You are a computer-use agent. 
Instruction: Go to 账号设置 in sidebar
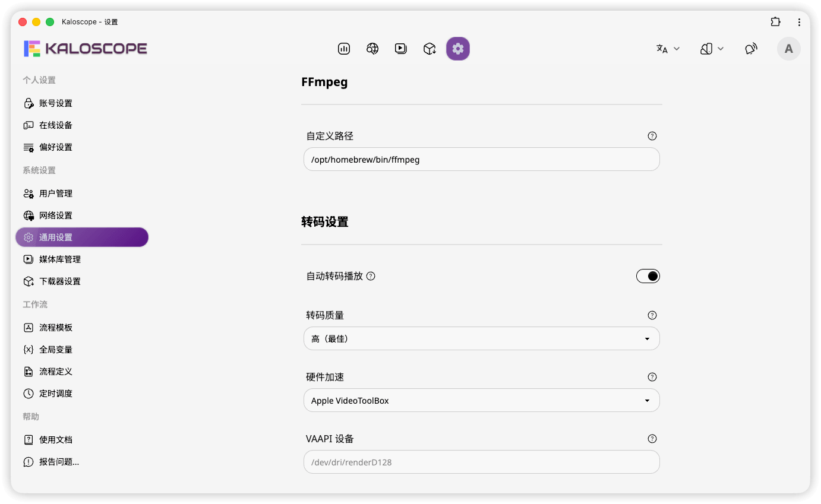pos(82,103)
